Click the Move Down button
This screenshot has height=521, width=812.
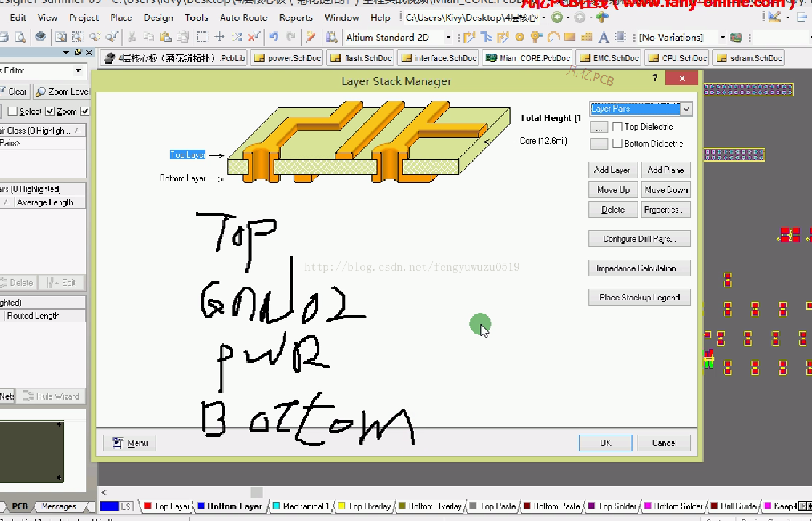pos(665,190)
